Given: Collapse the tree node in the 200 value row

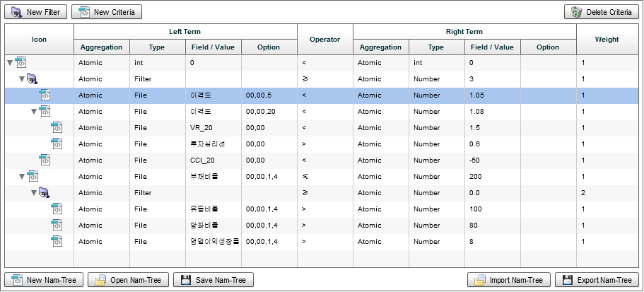Looking at the screenshot, I should click(22, 177).
